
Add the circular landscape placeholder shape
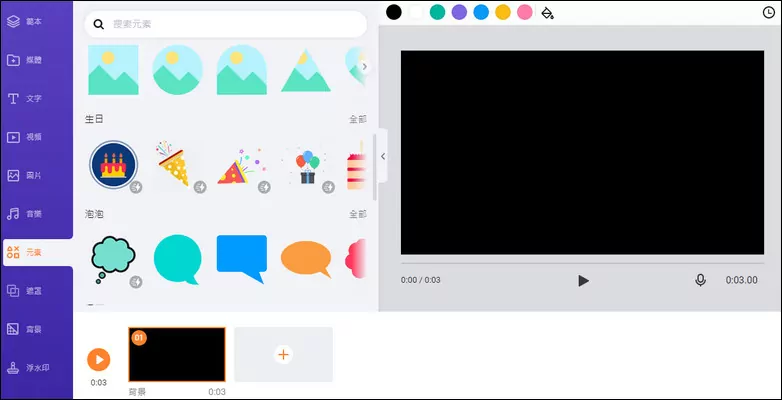pyautogui.click(x=178, y=70)
